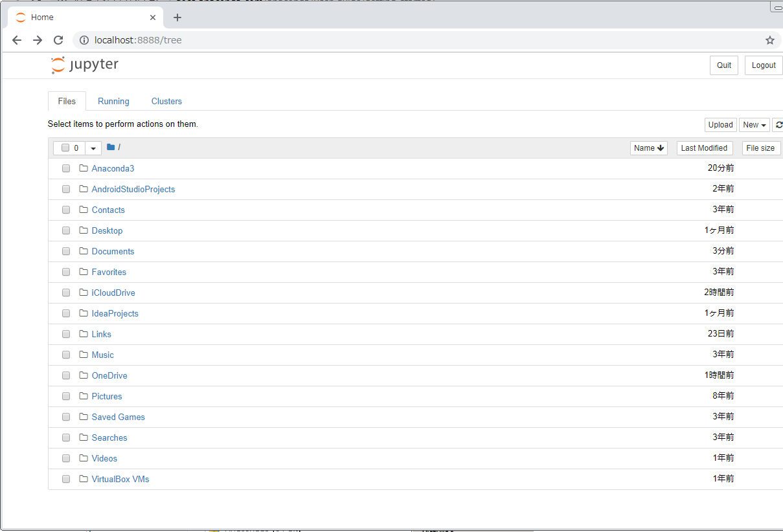783x532 pixels.
Task: Switch to the Files tab
Action: (67, 101)
